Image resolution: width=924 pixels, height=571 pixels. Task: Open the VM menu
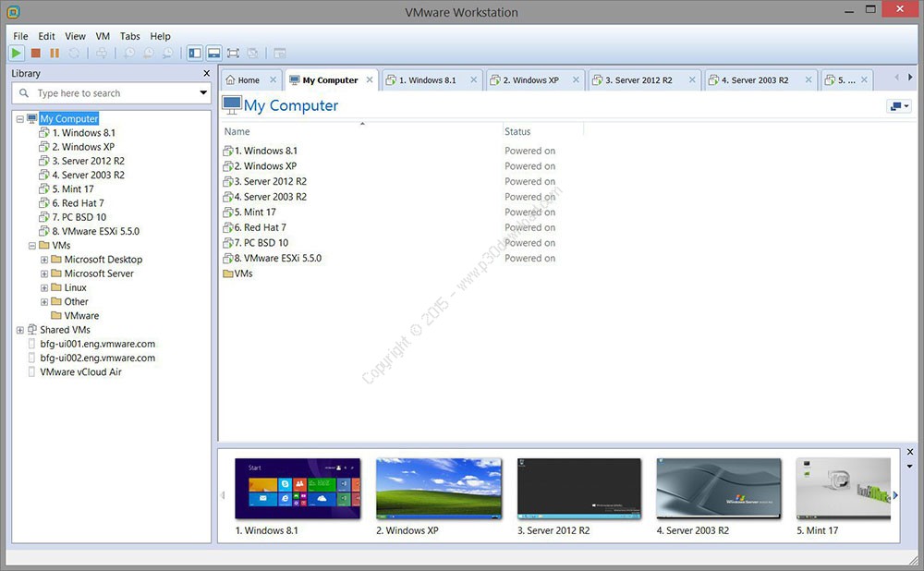coord(103,36)
